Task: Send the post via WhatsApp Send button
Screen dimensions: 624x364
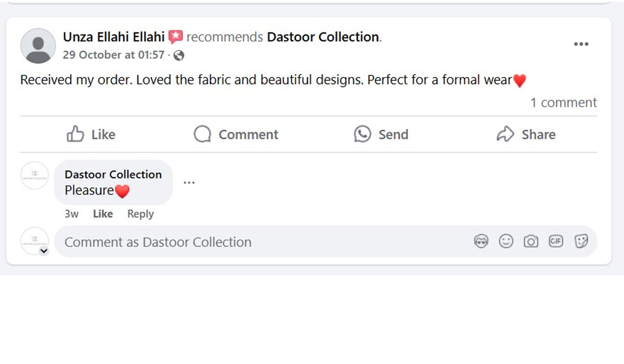Action: point(381,134)
